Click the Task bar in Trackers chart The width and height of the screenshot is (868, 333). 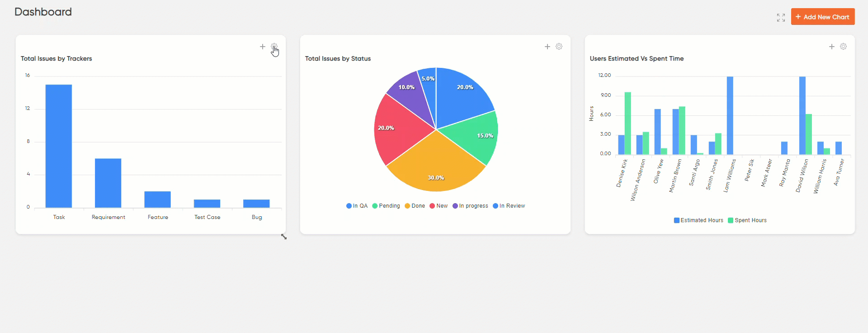click(x=59, y=146)
